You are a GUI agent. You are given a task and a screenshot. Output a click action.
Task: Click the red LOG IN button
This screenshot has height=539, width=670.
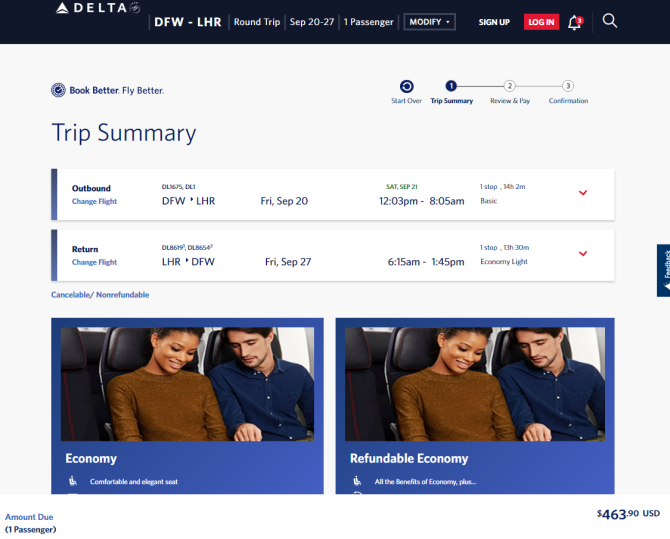click(541, 22)
